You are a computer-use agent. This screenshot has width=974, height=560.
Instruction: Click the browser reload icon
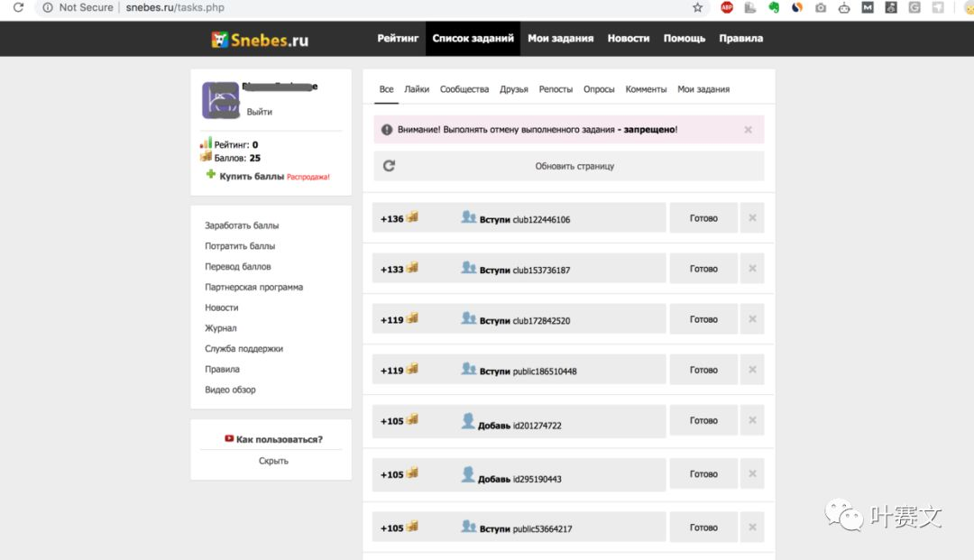[18, 8]
